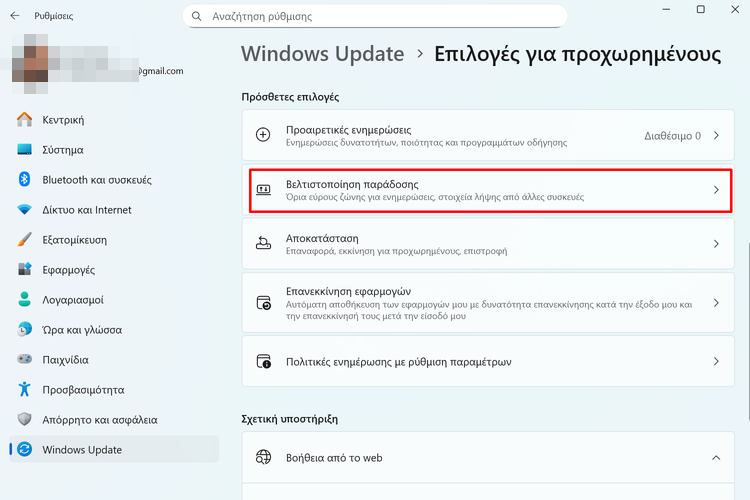Select Σύστημα in the sidebar
This screenshot has width=750, height=500.
pyautogui.click(x=63, y=150)
